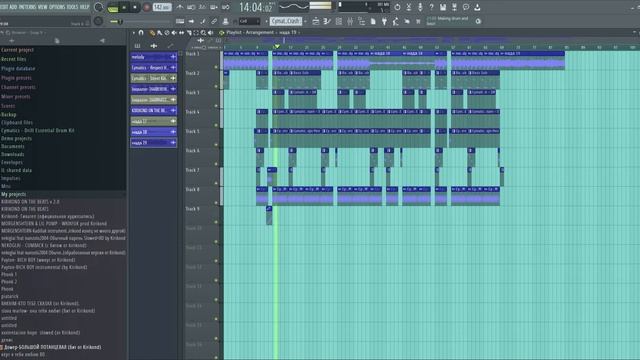The height and width of the screenshot is (360, 640).
Task: Open the PATTERNS menu
Action: tap(27, 7)
